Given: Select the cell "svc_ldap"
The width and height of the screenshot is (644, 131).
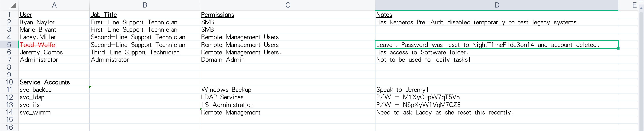Looking at the screenshot, I should tap(54, 97).
